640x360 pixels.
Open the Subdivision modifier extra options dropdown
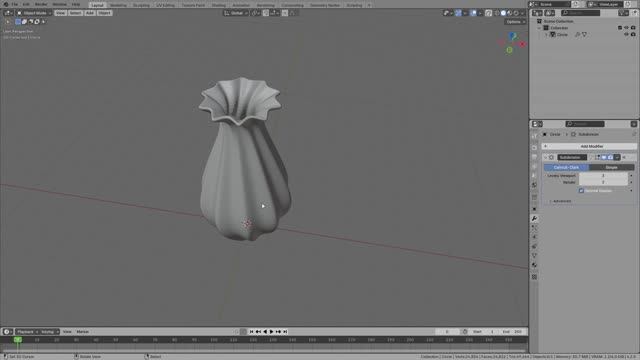click(617, 157)
